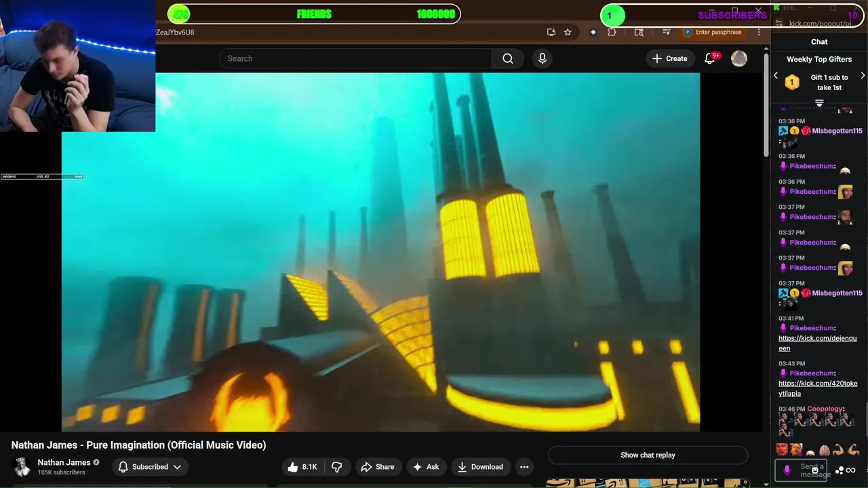Click the channel points dots icon
The height and width of the screenshot is (488, 868).
pos(840,470)
